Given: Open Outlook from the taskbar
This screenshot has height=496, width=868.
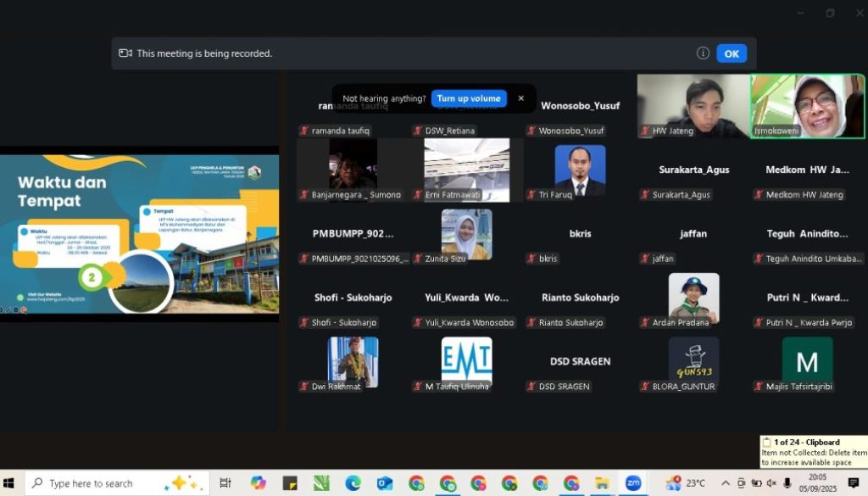Looking at the screenshot, I should [x=385, y=483].
